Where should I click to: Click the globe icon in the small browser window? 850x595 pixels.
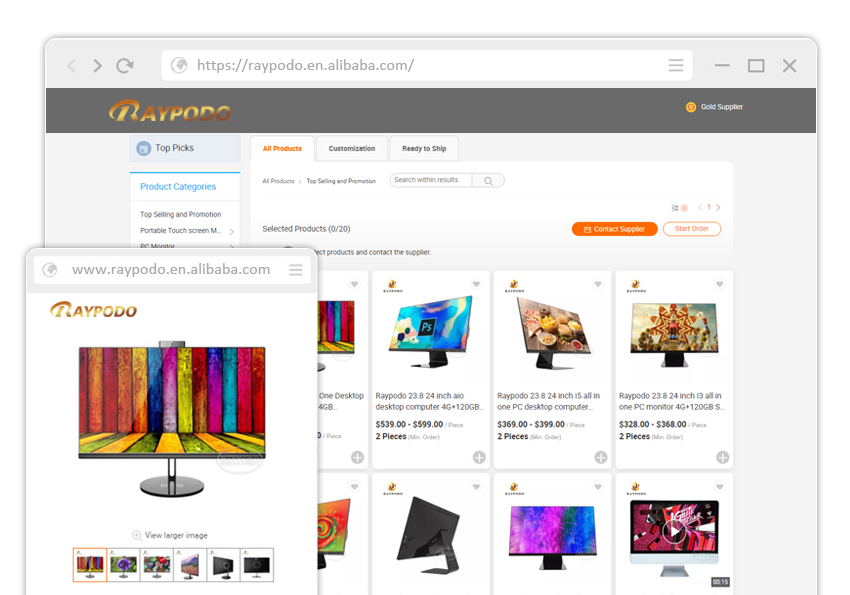50,269
